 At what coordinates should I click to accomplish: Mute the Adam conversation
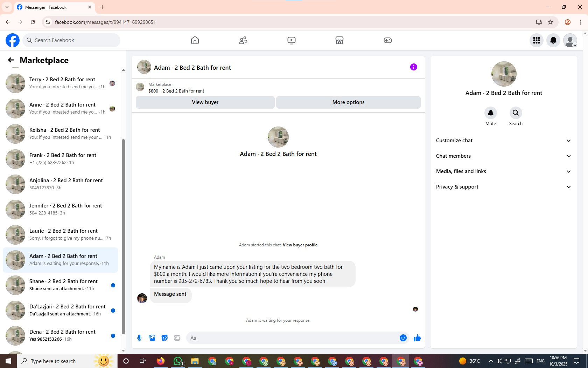point(491,113)
